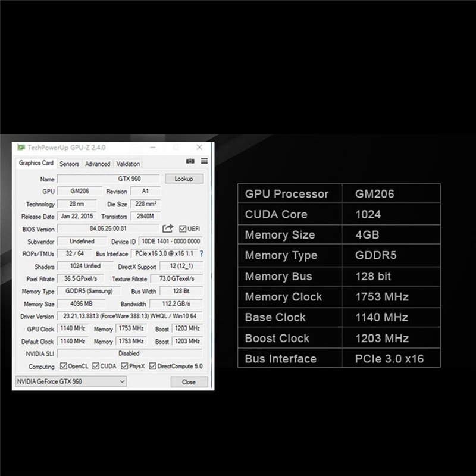Click the 'TechPowerUp GPU-Z 2.4.0' title text
Screen dimensions: 476x476
click(x=67, y=148)
